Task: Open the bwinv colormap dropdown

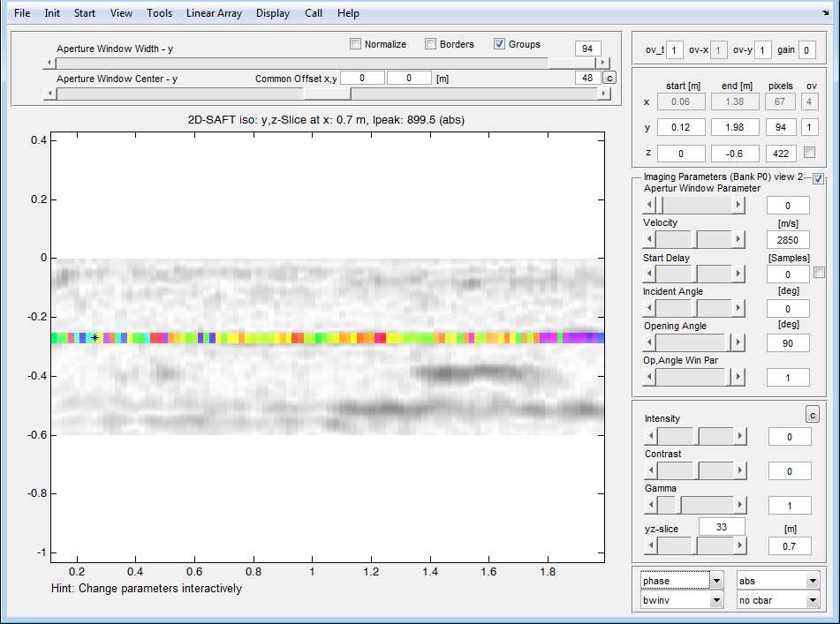Action: pyautogui.click(x=682, y=600)
